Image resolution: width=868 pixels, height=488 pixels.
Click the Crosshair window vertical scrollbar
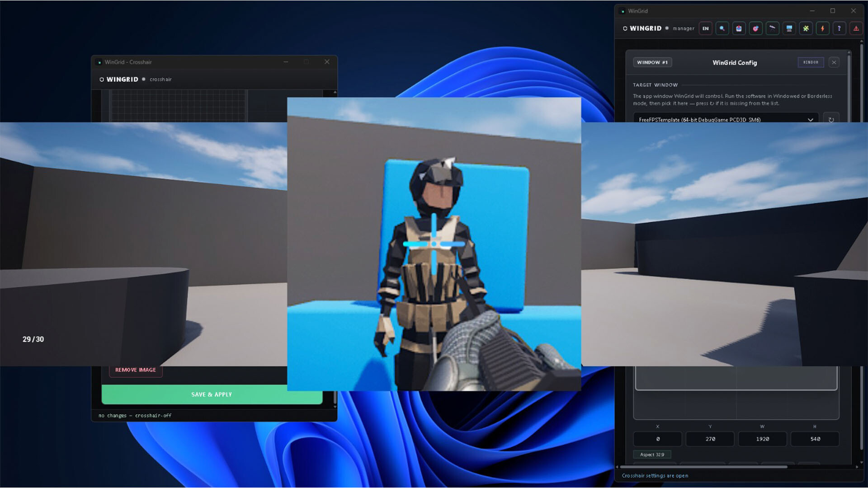click(x=335, y=398)
